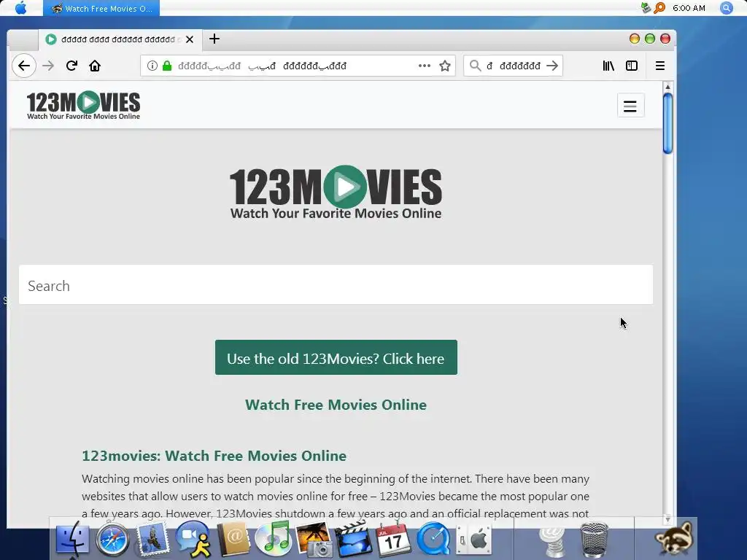747x560 pixels.
Task: Open System Preferences in dock
Action: point(473,540)
